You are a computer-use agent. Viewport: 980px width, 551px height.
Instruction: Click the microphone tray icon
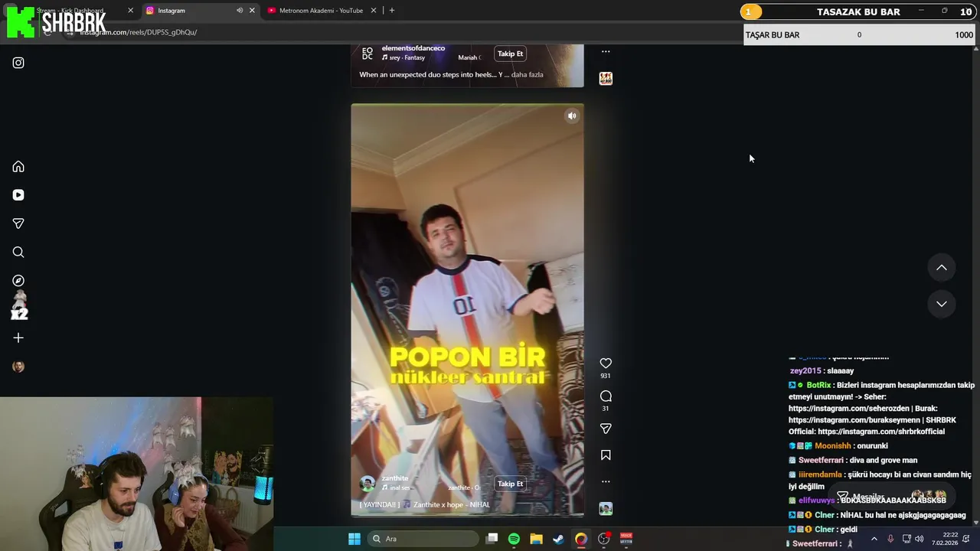890,539
